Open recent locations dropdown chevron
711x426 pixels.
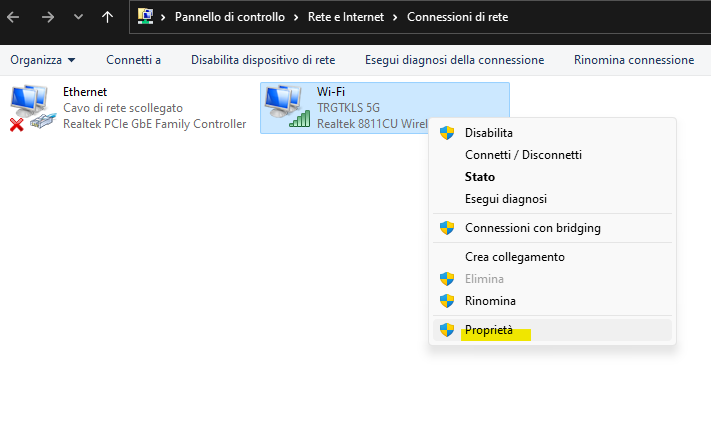[78, 18]
